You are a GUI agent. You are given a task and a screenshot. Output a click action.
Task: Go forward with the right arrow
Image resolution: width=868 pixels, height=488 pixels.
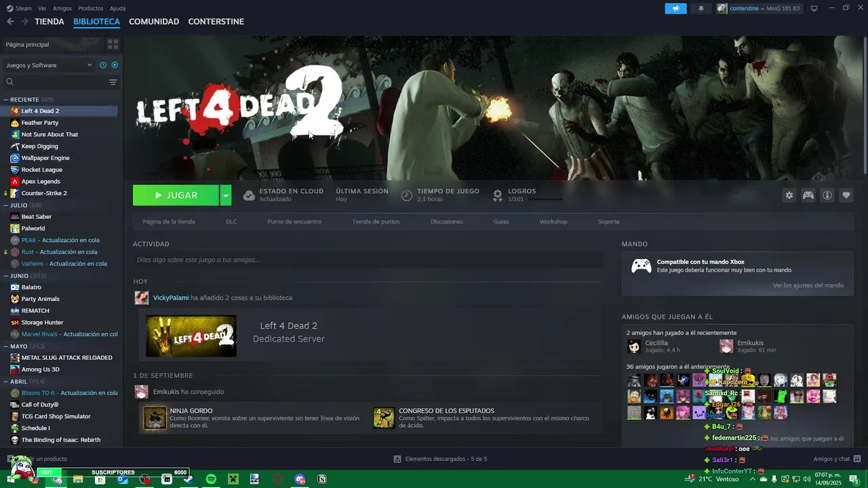tap(24, 22)
